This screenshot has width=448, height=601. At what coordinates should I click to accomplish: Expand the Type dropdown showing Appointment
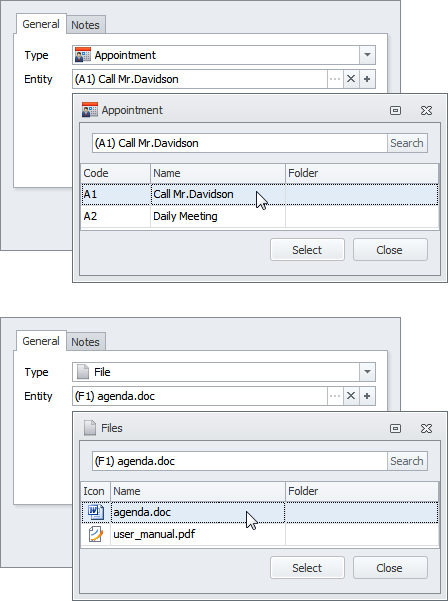pos(367,55)
